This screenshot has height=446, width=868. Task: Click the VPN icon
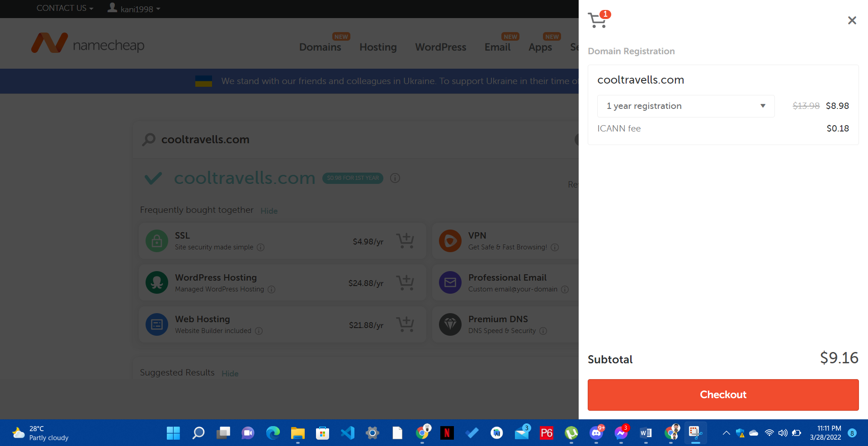click(x=450, y=241)
